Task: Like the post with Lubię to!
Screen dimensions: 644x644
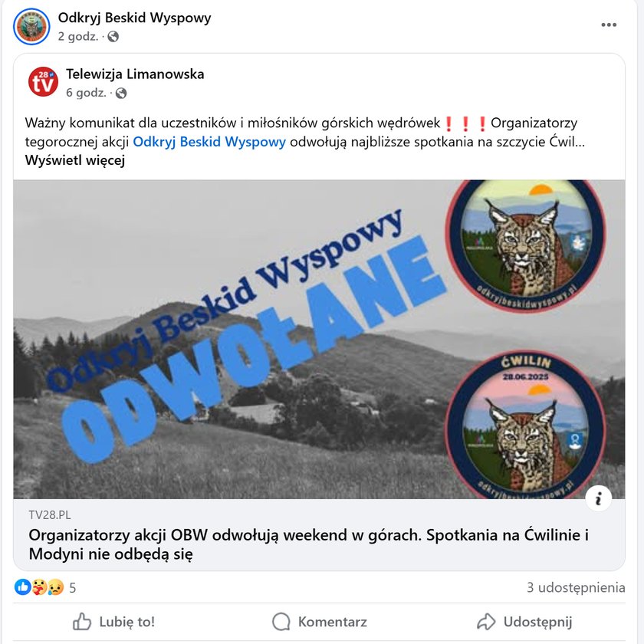Action: pos(113,622)
